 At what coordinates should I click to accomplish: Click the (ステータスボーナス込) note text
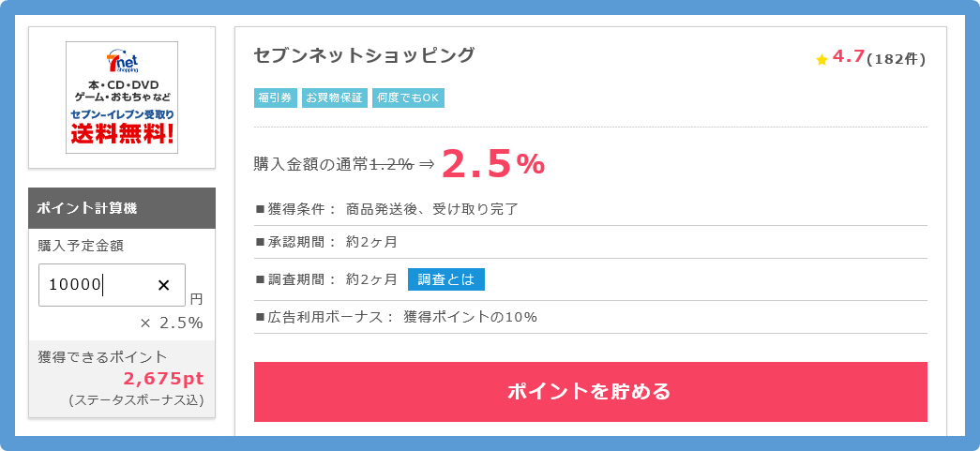136,399
